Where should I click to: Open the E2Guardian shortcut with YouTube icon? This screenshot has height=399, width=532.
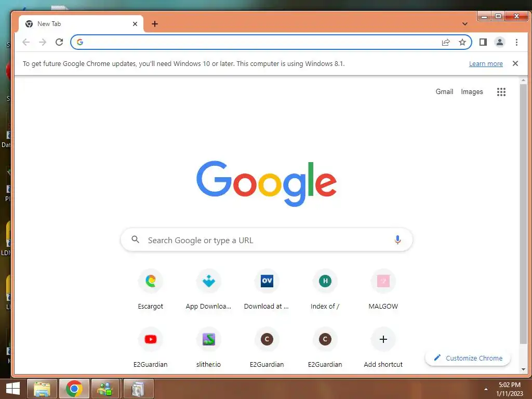[150, 348]
